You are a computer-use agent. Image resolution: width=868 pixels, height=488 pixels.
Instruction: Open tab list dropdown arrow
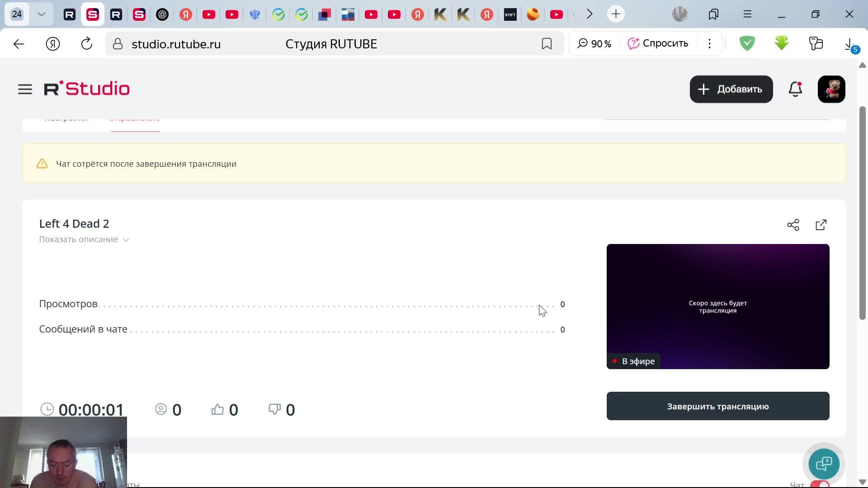(42, 14)
